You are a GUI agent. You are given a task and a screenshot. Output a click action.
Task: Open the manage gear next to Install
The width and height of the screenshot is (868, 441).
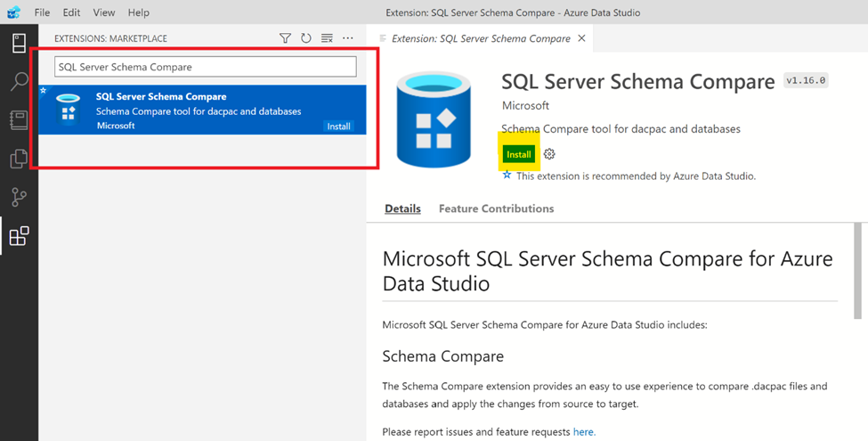tap(549, 154)
